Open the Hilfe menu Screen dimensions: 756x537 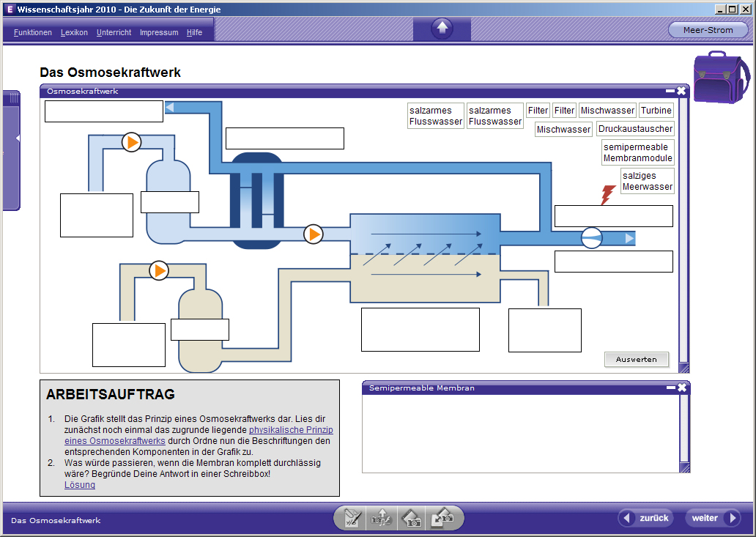click(x=194, y=32)
